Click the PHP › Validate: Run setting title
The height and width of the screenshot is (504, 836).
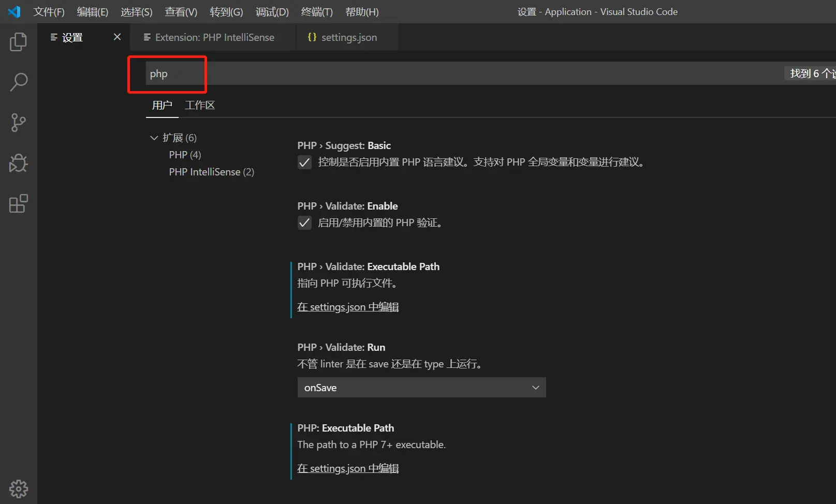click(x=341, y=347)
